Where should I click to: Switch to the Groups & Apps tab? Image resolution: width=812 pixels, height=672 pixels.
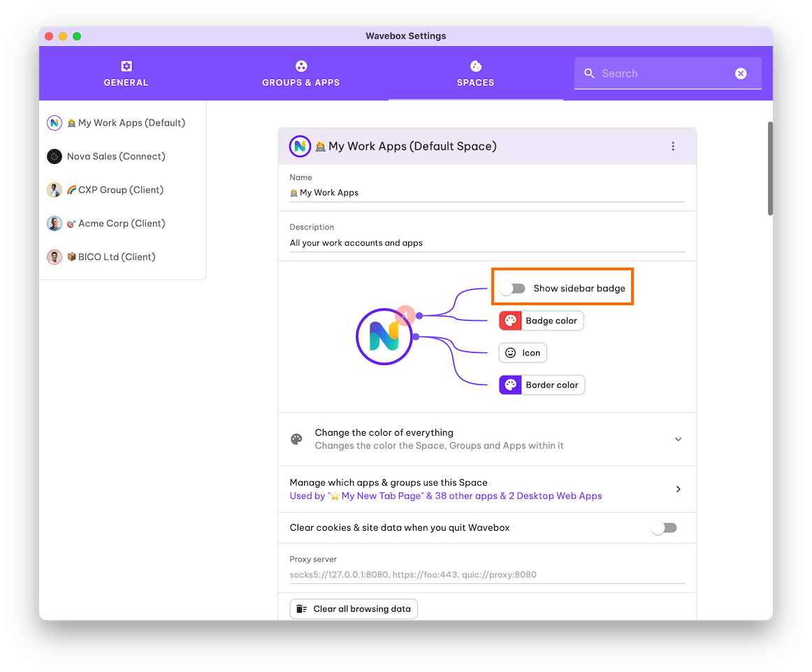pos(301,73)
